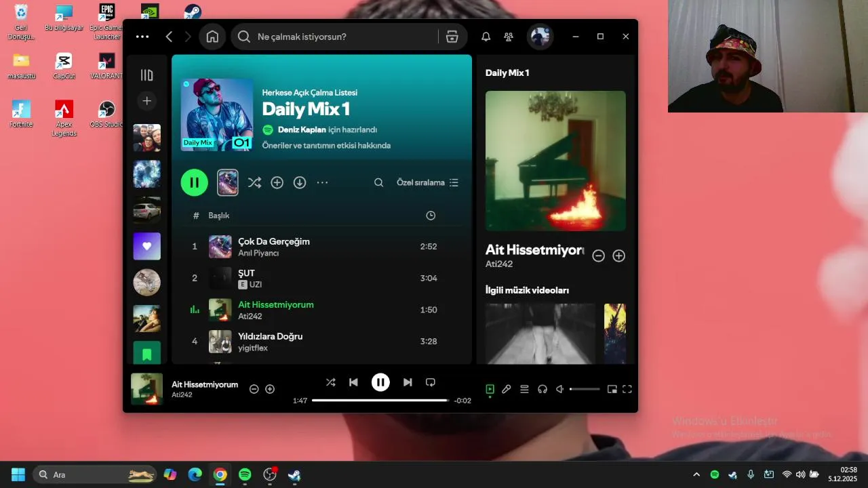The image size is (868, 488).
Task: Click now playing thumbnail in bottom bar
Action: tap(146, 389)
